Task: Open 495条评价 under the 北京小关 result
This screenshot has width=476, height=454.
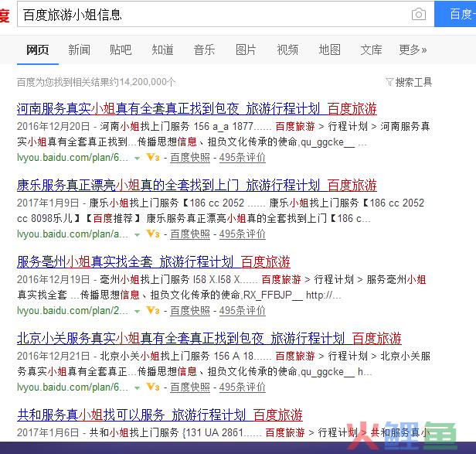Action: (x=243, y=387)
